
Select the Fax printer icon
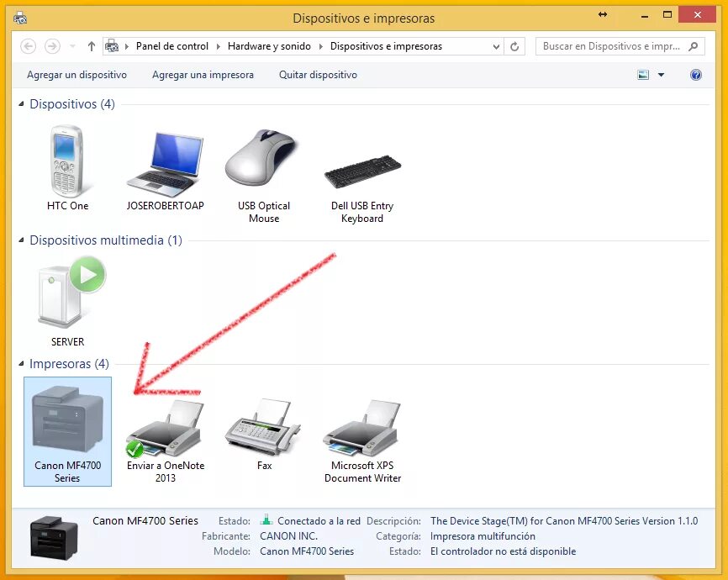pos(264,435)
